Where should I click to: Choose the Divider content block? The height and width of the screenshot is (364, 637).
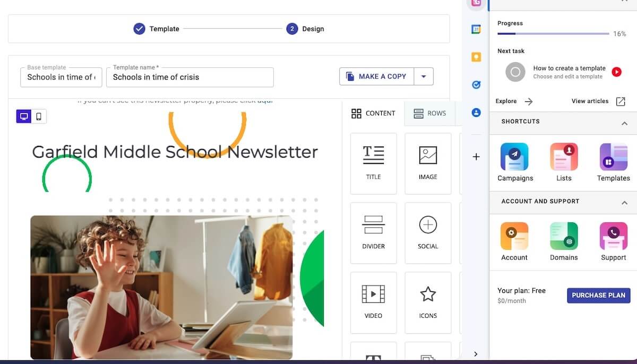point(373,233)
